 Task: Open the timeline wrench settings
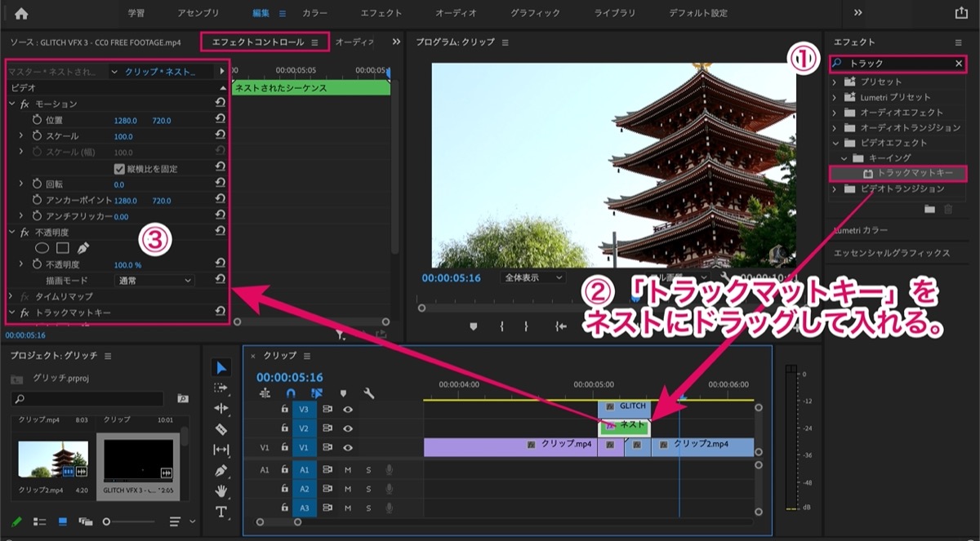(368, 393)
